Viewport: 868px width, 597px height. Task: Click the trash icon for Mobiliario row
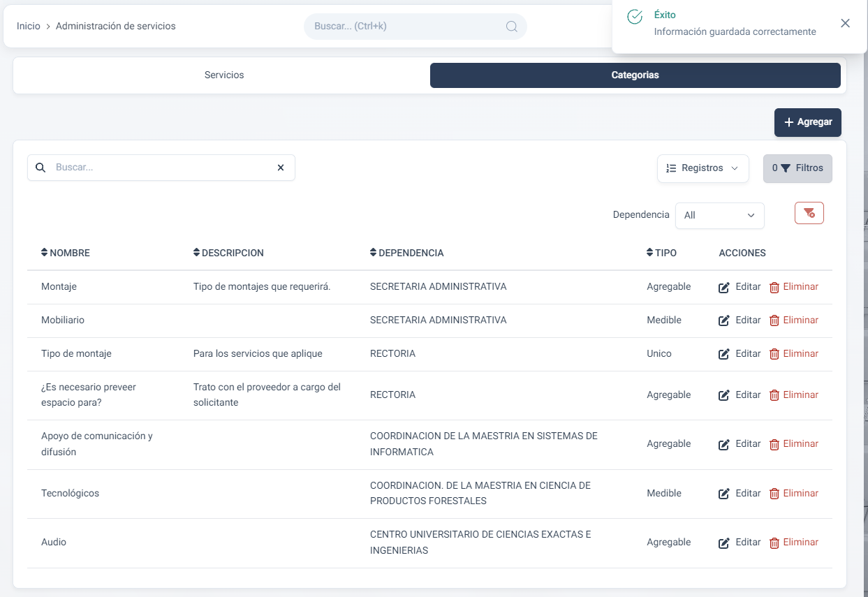pos(774,320)
